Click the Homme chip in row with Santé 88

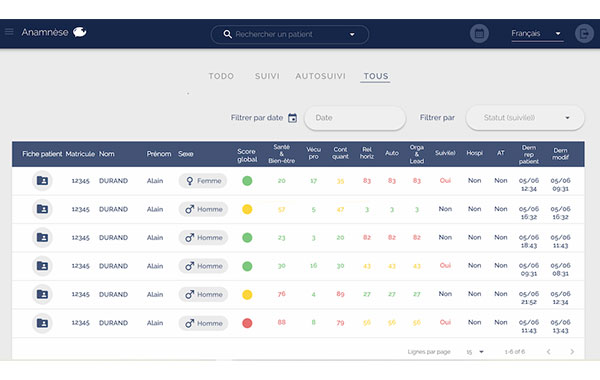(203, 323)
